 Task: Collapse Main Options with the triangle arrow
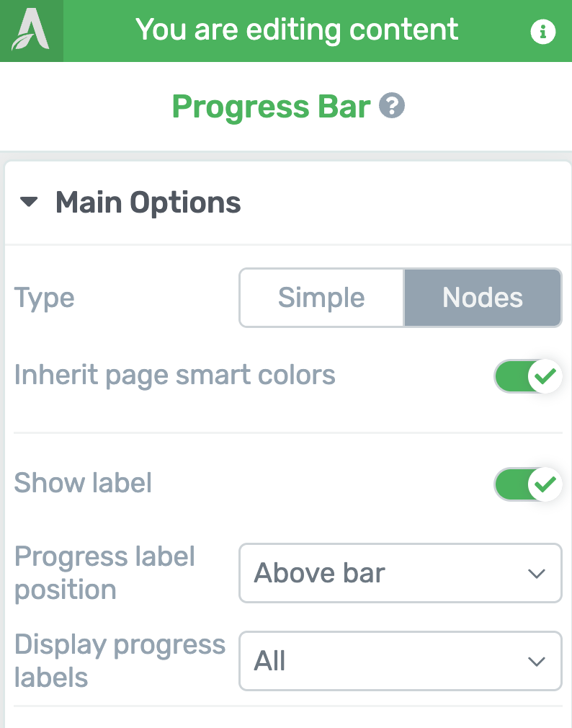(x=29, y=202)
